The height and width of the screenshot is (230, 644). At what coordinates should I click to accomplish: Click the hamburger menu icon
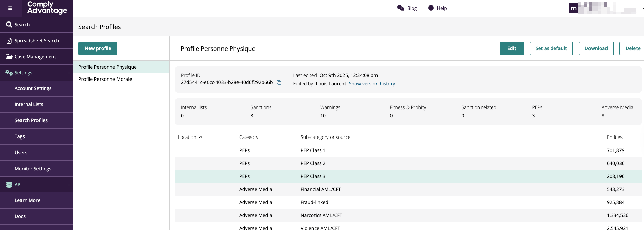pyautogui.click(x=10, y=8)
